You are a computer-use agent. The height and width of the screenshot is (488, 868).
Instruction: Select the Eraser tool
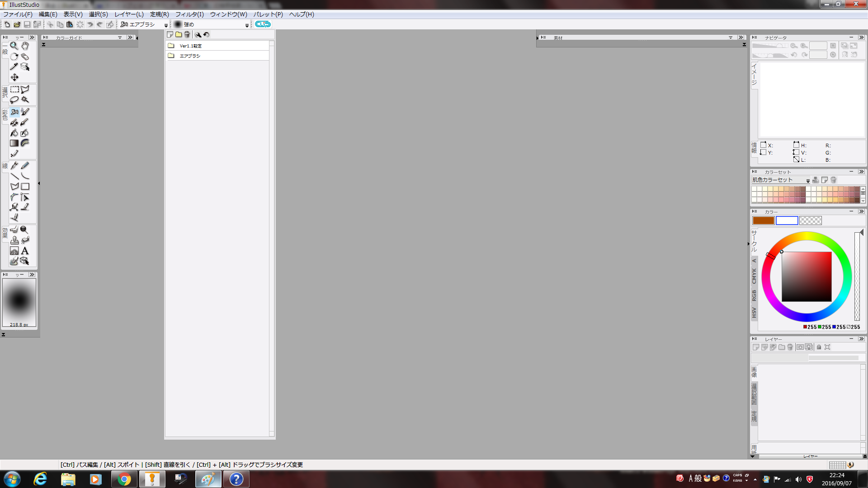coord(25,56)
